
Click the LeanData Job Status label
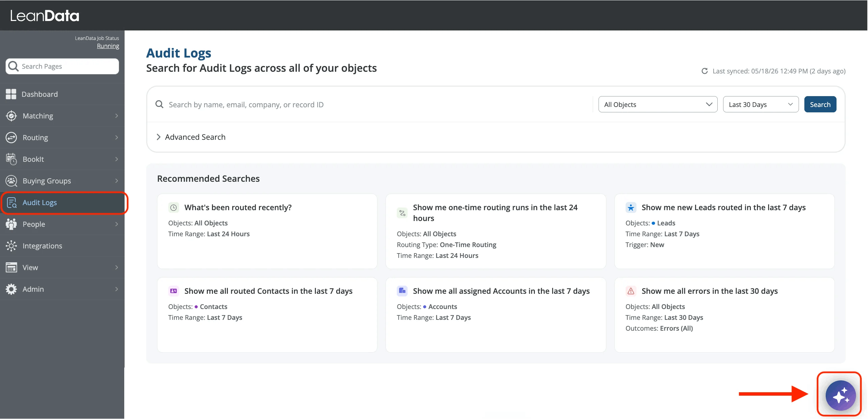(x=97, y=38)
